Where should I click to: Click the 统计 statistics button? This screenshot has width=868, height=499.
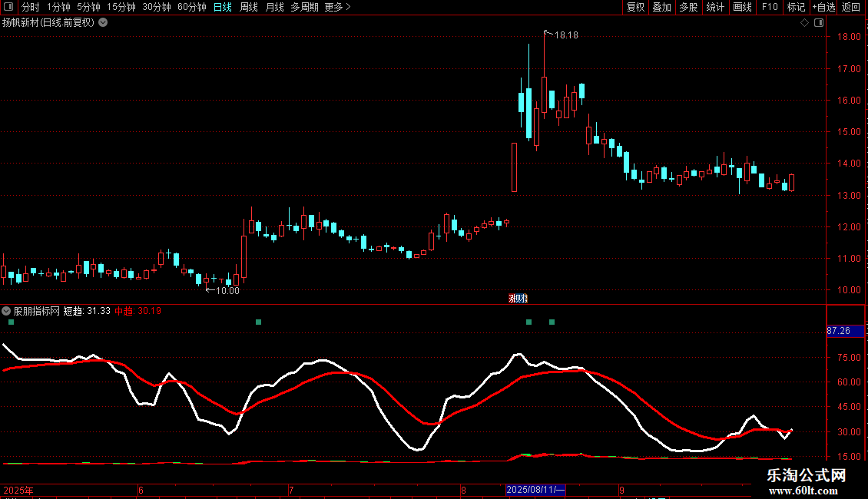[715, 7]
